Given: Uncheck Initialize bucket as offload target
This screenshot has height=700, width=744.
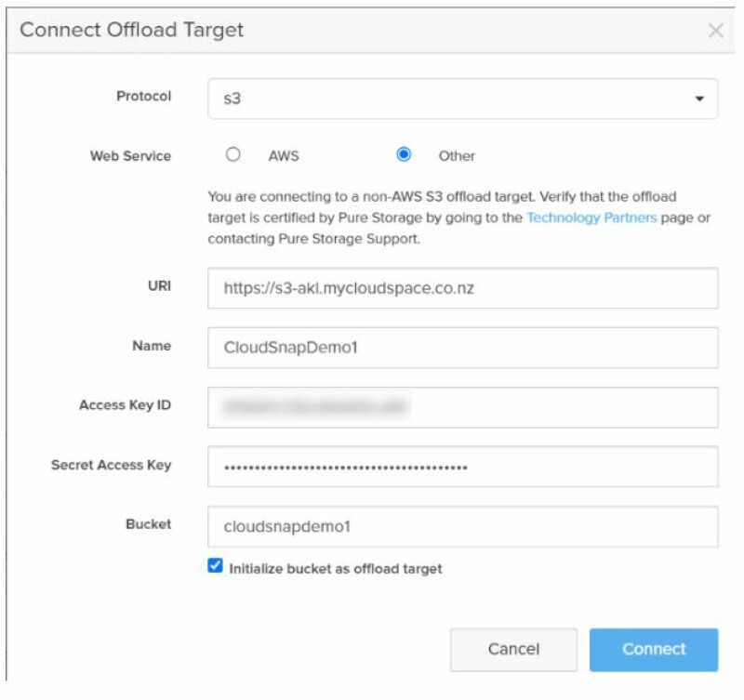Looking at the screenshot, I should pyautogui.click(x=215, y=566).
